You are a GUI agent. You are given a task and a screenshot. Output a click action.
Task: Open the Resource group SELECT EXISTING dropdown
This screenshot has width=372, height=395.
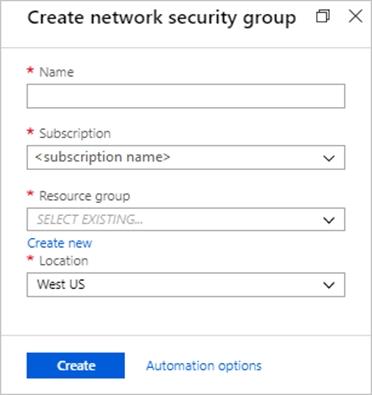pos(186,219)
